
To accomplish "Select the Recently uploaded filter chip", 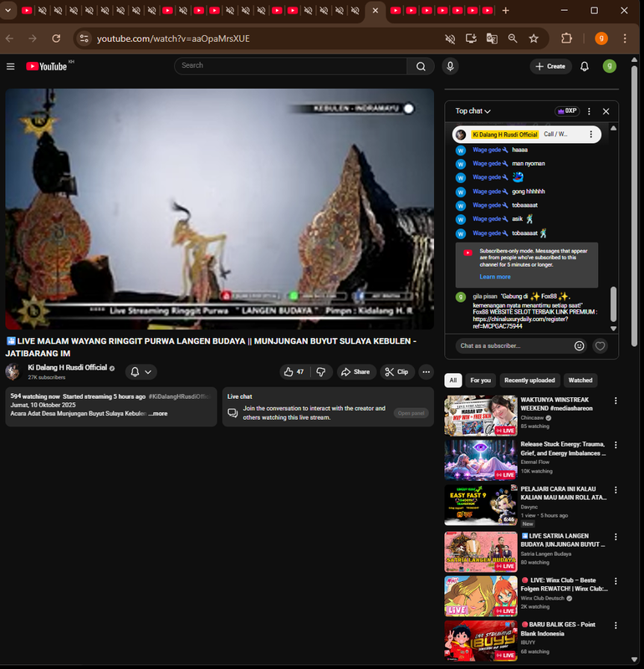I will [x=529, y=380].
